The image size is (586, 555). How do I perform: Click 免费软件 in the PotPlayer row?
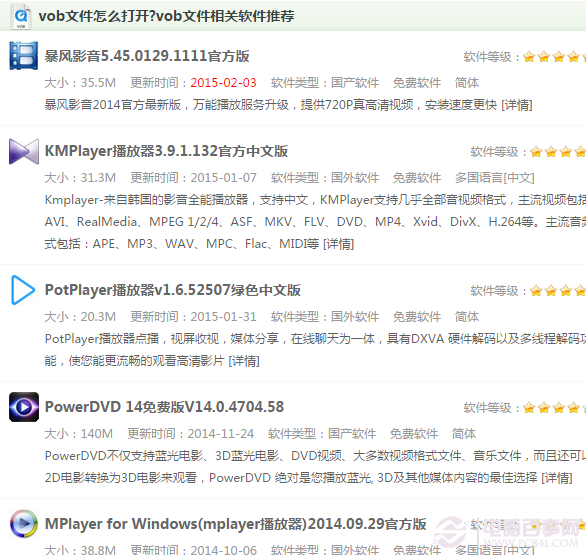[417, 317]
